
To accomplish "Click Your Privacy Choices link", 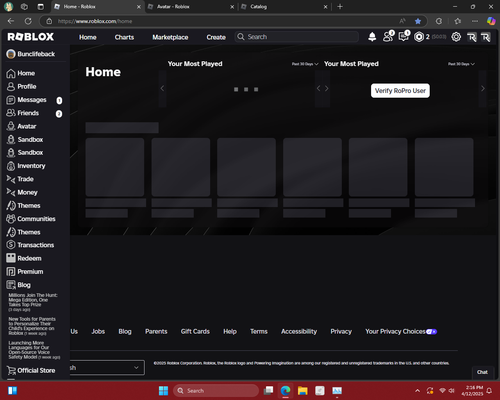I will (401, 332).
